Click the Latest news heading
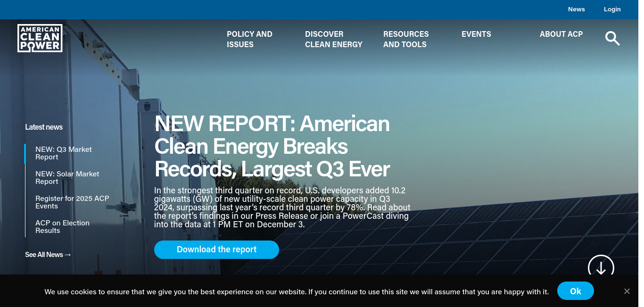This screenshot has height=307, width=644. (x=44, y=127)
